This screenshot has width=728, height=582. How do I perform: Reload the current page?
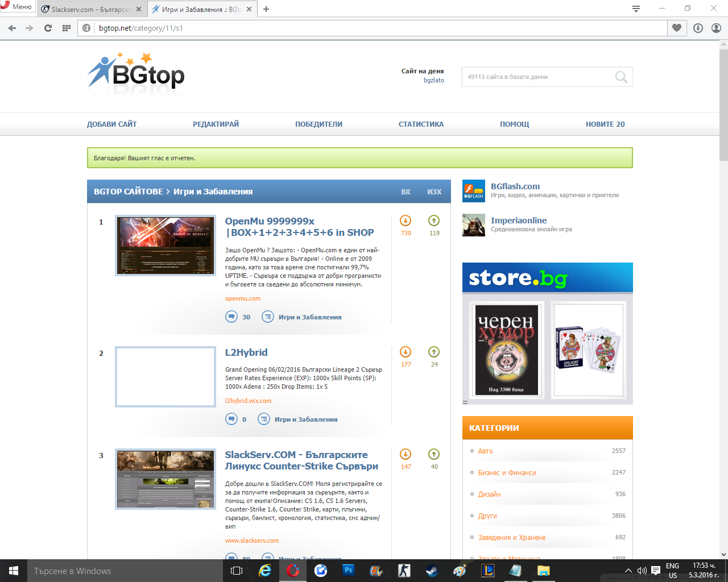point(48,28)
